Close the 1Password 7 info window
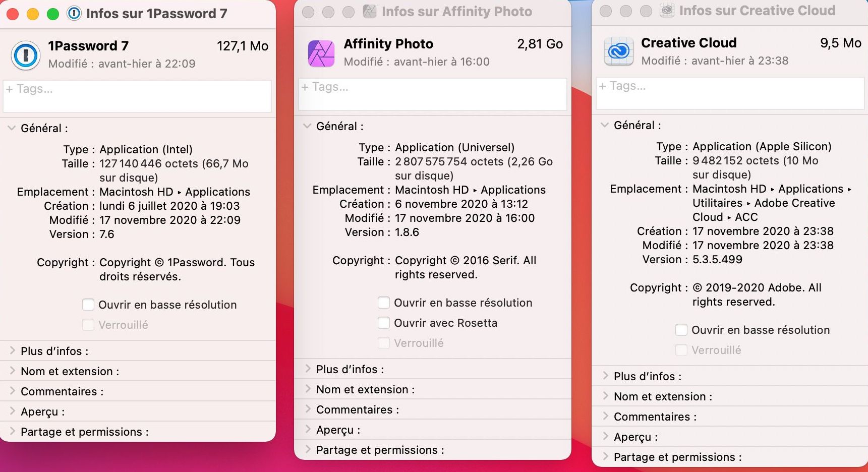Screen dimensions: 868x472 (13, 14)
